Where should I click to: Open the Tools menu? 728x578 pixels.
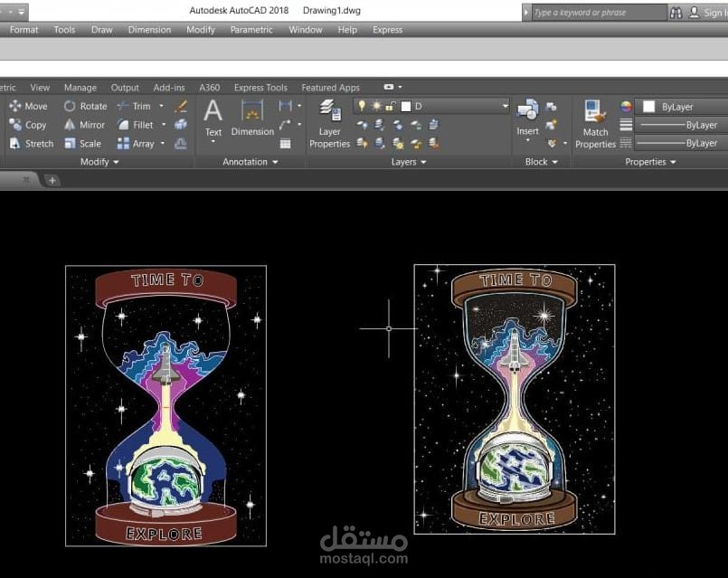click(64, 30)
